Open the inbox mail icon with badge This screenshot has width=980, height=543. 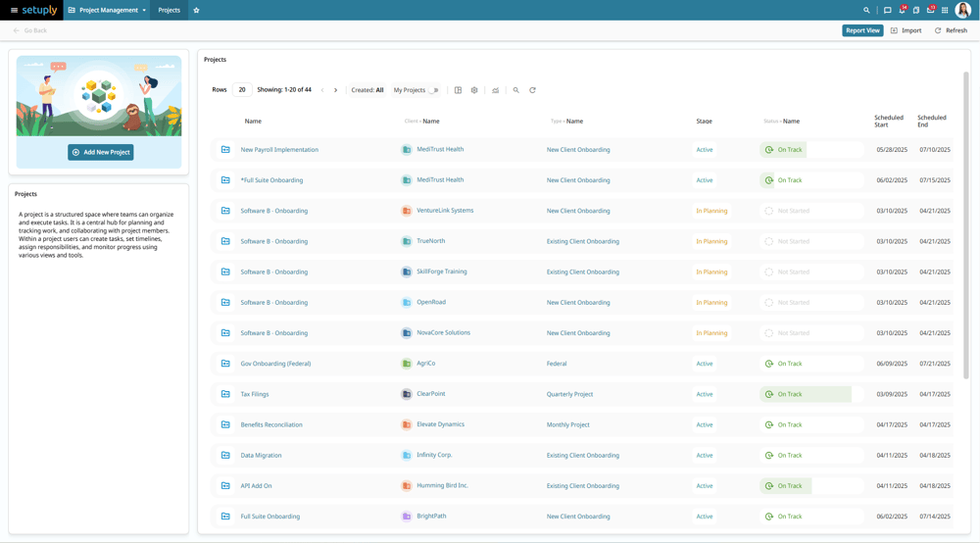click(931, 10)
